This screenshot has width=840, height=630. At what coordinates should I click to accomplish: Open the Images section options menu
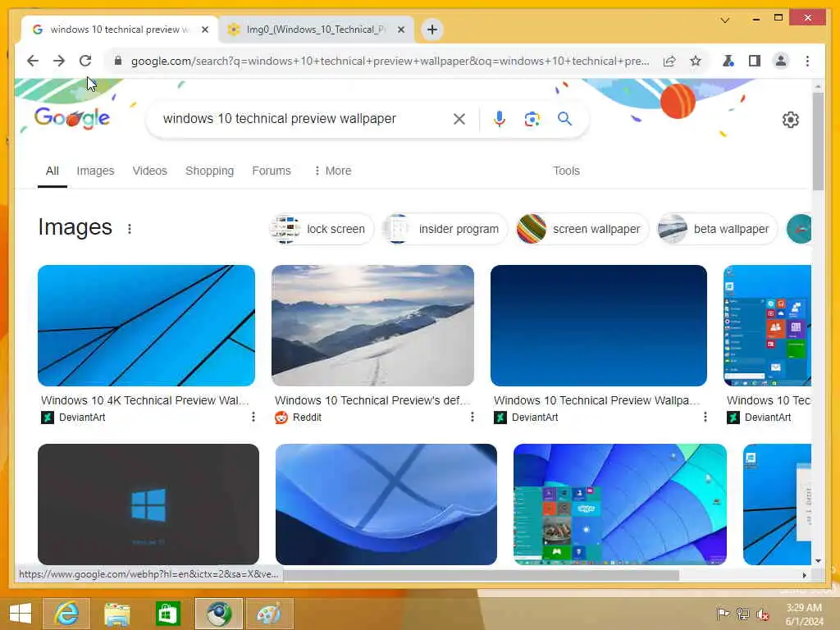[x=129, y=229]
